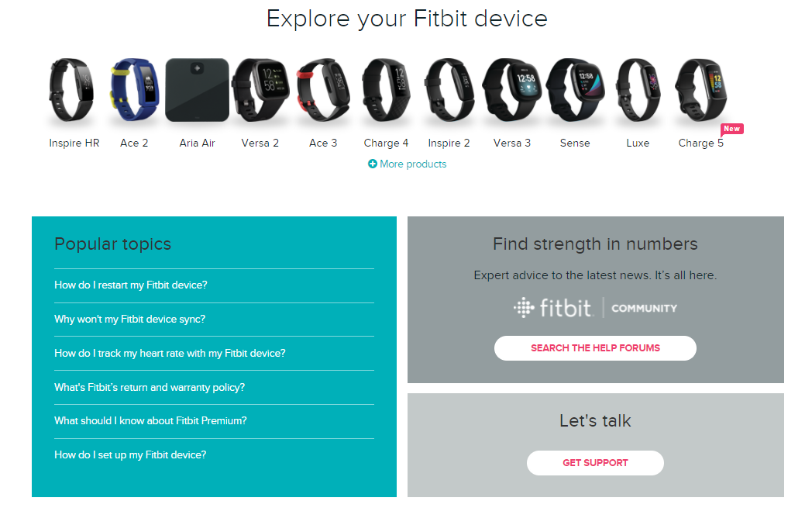The height and width of the screenshot is (508, 812).
Task: Click the plus icon beside More products
Action: [373, 164]
